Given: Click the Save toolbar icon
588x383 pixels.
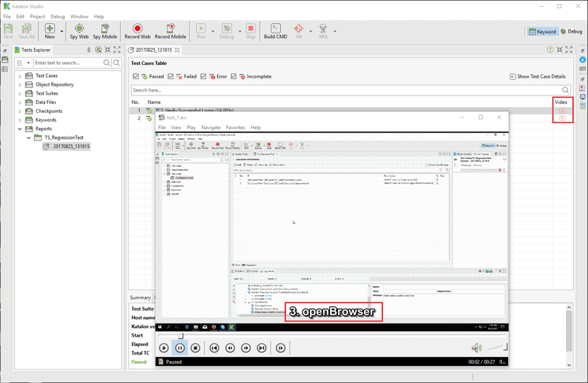Looking at the screenshot, I should coord(8,31).
